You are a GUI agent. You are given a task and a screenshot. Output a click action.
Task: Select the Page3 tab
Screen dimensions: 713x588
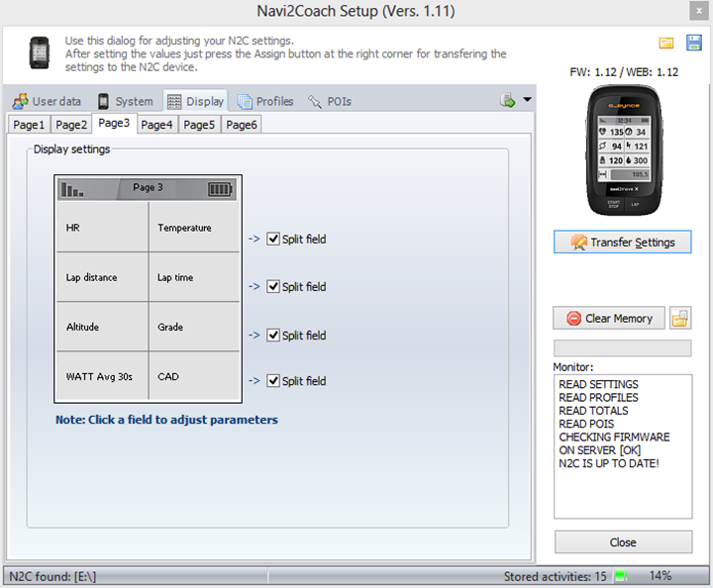pos(114,123)
